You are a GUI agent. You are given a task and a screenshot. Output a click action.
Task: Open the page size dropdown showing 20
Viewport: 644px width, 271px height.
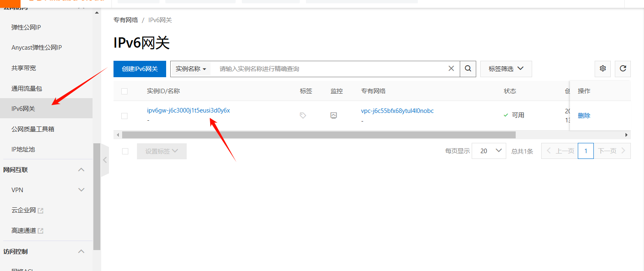click(489, 151)
